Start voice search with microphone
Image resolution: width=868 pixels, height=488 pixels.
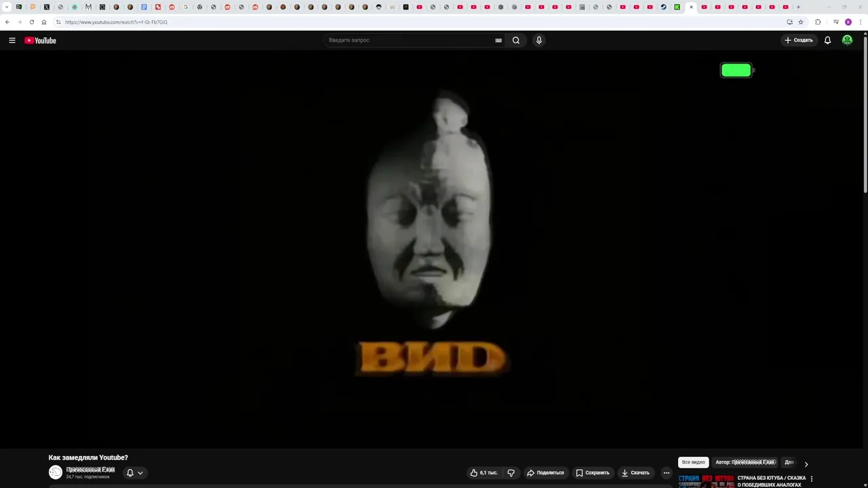click(x=539, y=40)
